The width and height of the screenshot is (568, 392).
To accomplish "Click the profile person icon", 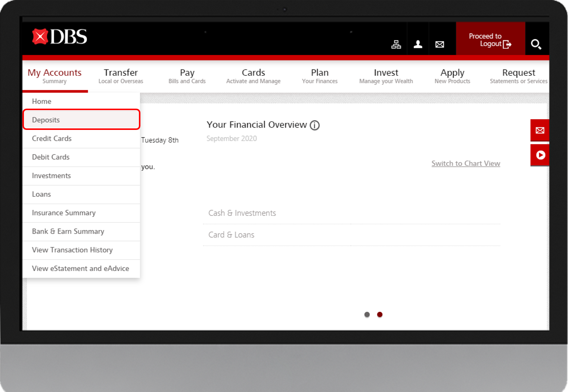I will coord(418,44).
